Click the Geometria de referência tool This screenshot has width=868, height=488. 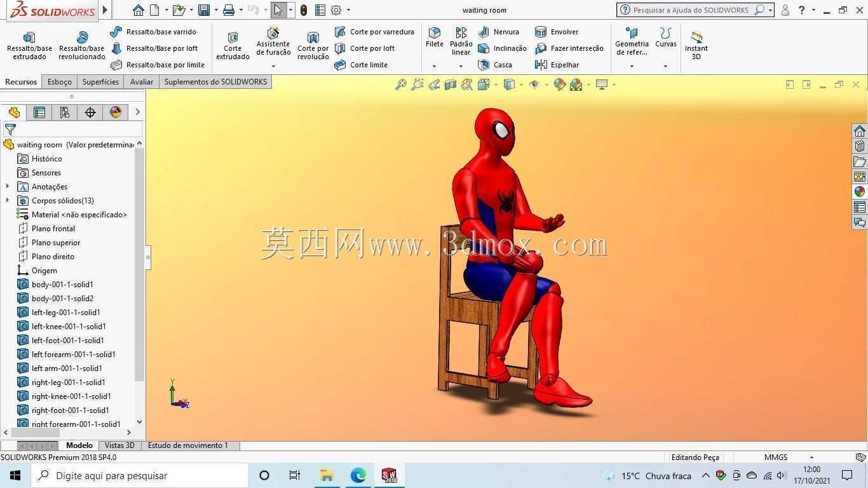pyautogui.click(x=632, y=41)
